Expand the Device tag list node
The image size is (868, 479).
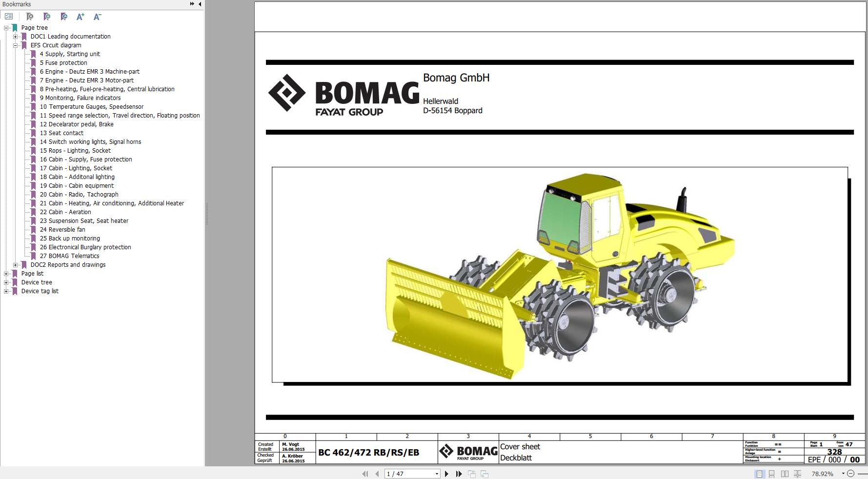[x=6, y=291]
